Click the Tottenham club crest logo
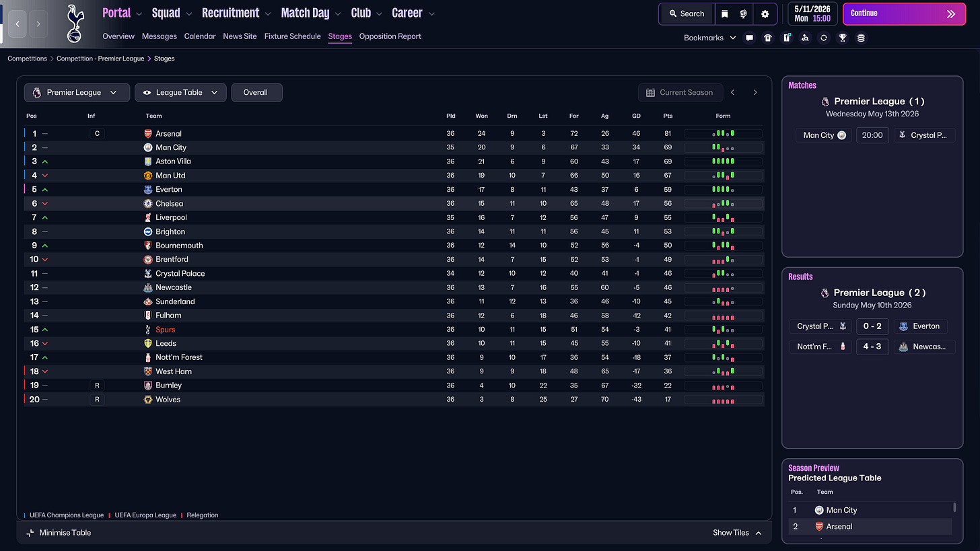 point(74,24)
